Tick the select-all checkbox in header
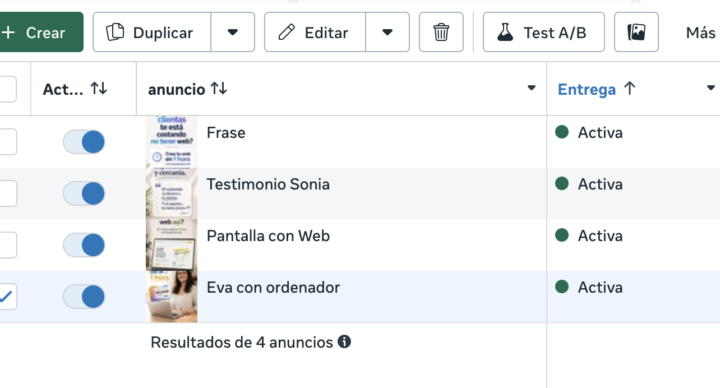This screenshot has height=388, width=720. tap(7, 89)
